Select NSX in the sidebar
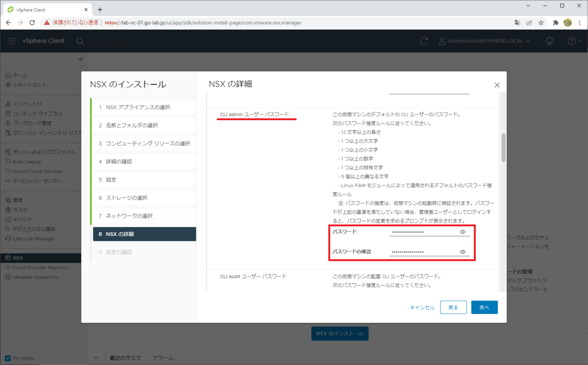Image resolution: width=588 pixels, height=365 pixels. (x=41, y=258)
